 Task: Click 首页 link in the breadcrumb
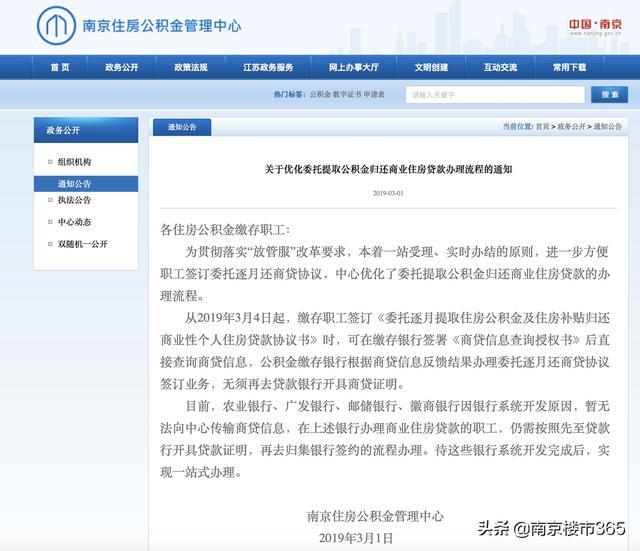542,127
